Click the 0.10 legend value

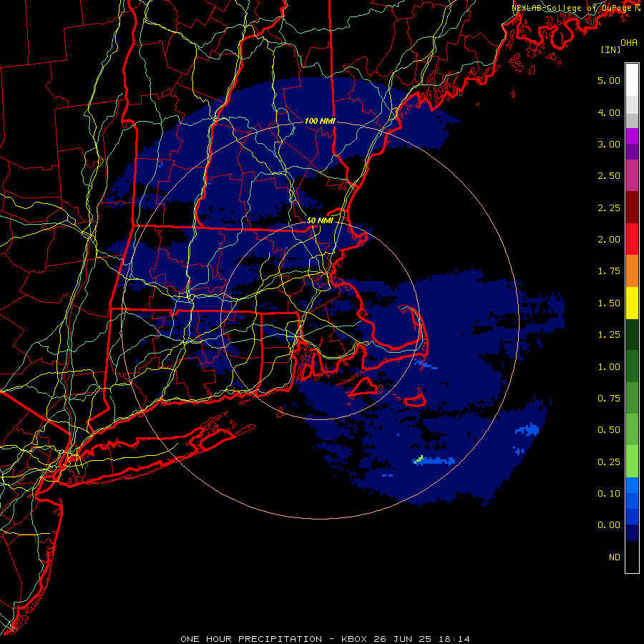pos(609,494)
